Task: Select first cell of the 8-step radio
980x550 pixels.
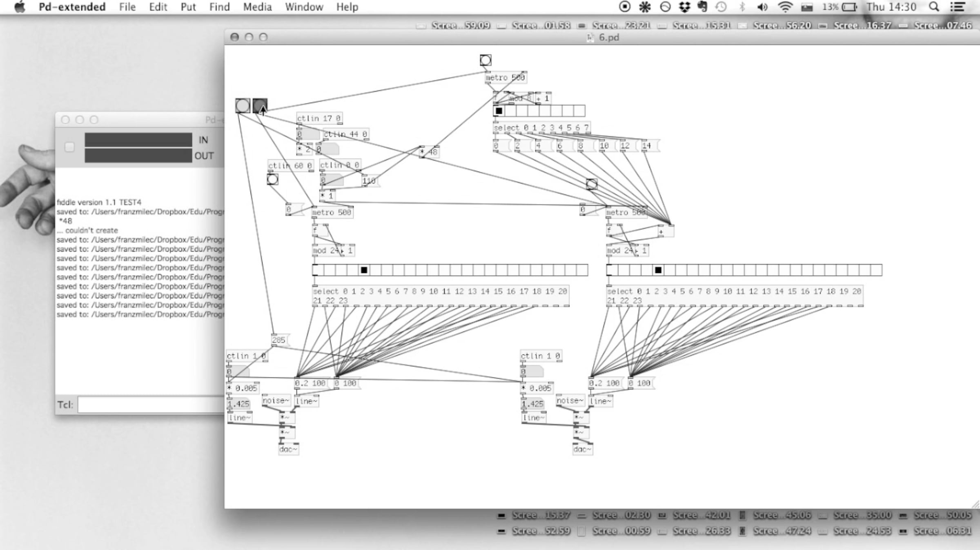Action: pos(499,111)
